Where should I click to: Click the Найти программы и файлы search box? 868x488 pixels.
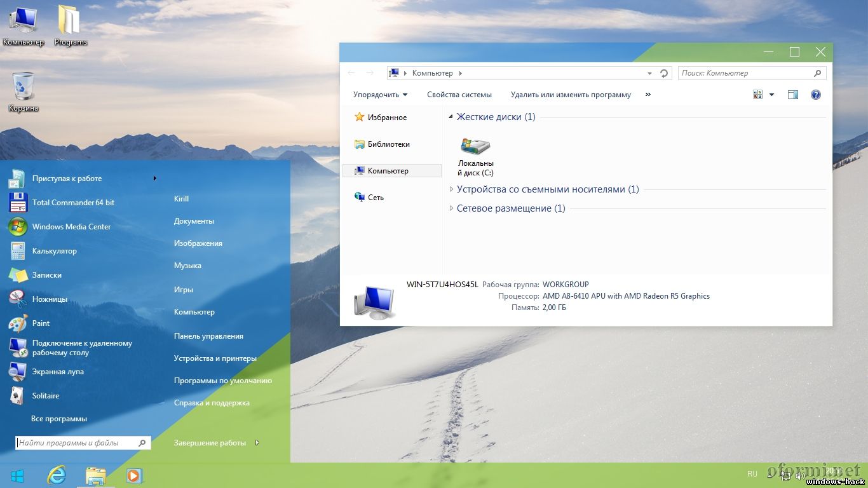[x=83, y=443]
